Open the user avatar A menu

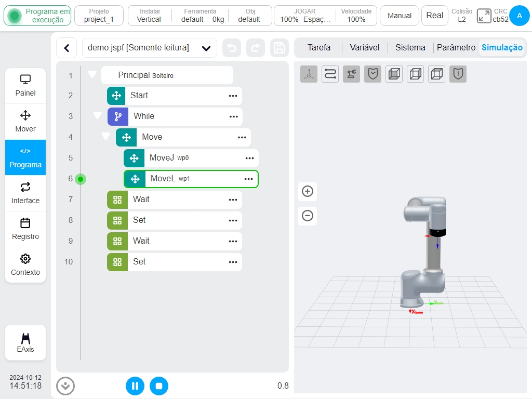(520, 16)
